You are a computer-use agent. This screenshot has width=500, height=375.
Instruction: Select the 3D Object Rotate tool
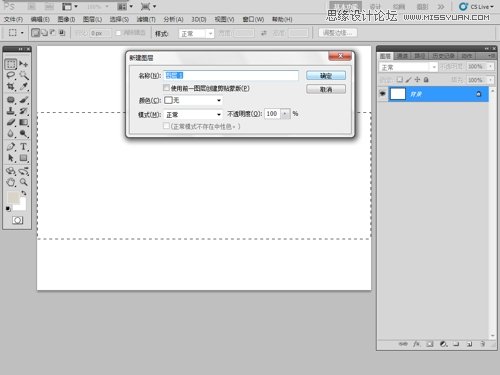pos(11,171)
